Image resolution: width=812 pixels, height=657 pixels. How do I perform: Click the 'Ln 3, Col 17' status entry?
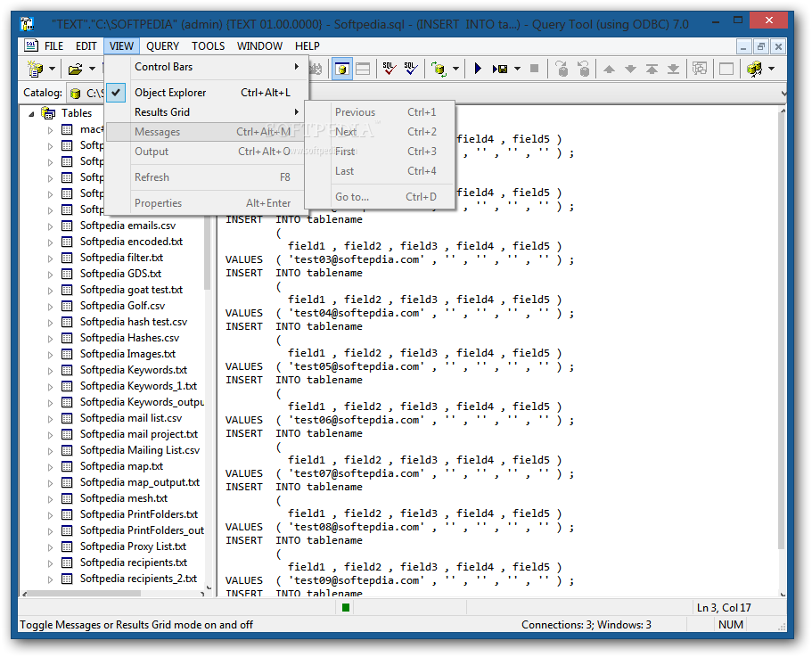tap(724, 608)
